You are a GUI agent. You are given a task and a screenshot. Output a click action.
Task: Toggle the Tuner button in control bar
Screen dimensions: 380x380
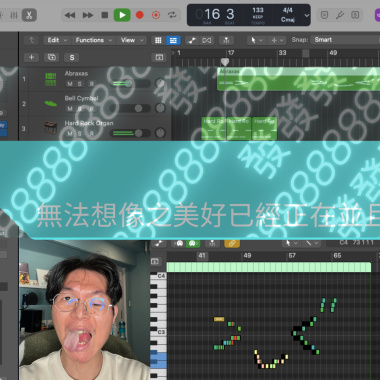[x=339, y=15]
